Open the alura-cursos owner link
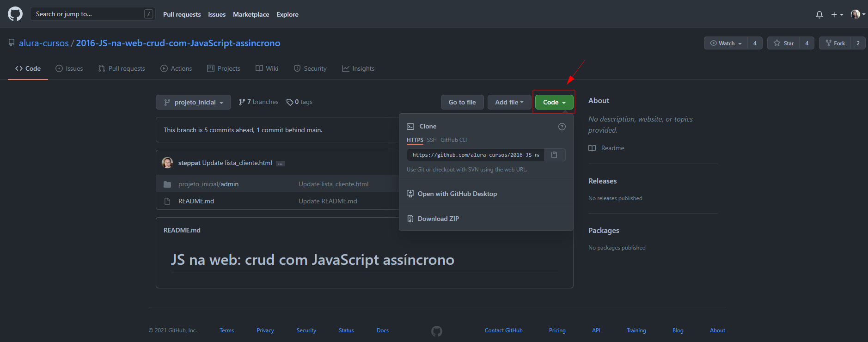This screenshot has height=342, width=868. coord(43,43)
